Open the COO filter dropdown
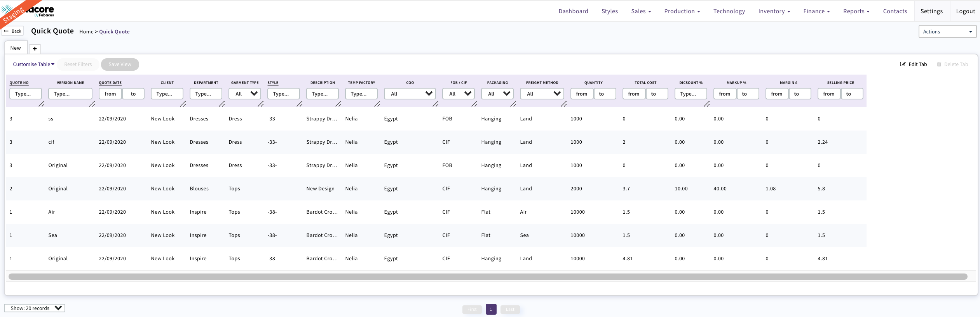 410,94
